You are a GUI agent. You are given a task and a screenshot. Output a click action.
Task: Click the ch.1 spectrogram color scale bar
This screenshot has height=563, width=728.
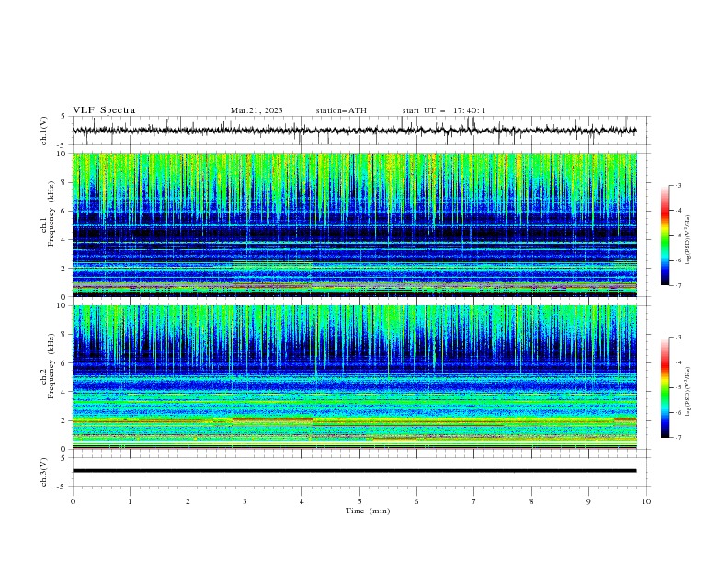point(665,236)
